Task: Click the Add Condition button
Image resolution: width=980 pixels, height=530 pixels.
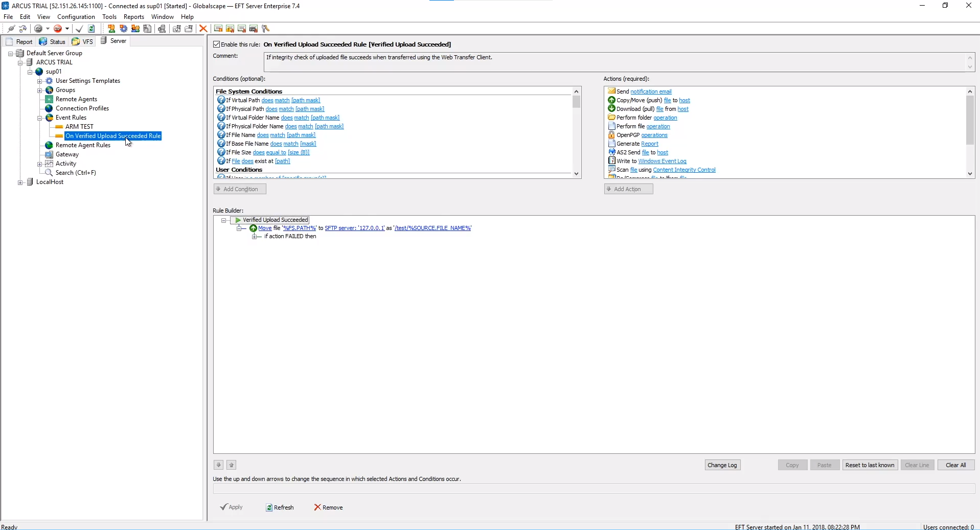Action: (239, 189)
